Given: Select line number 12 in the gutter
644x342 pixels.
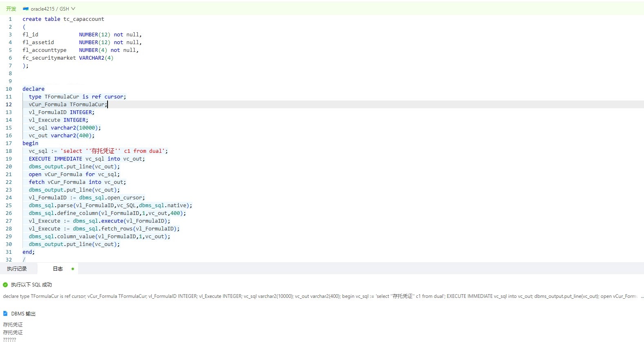Looking at the screenshot, I should click(x=9, y=105).
